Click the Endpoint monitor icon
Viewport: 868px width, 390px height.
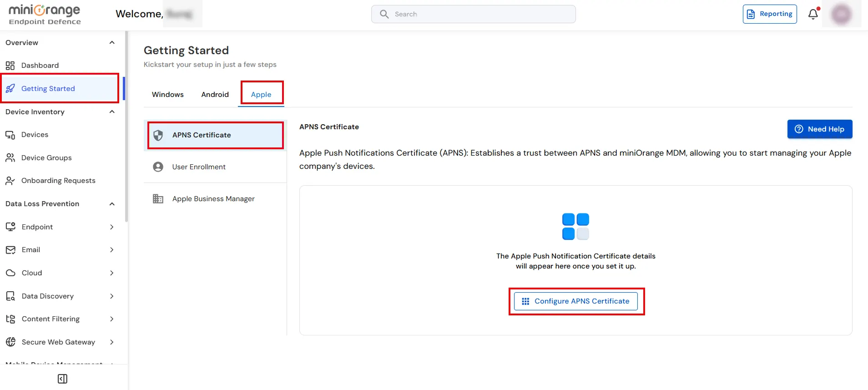coord(10,227)
